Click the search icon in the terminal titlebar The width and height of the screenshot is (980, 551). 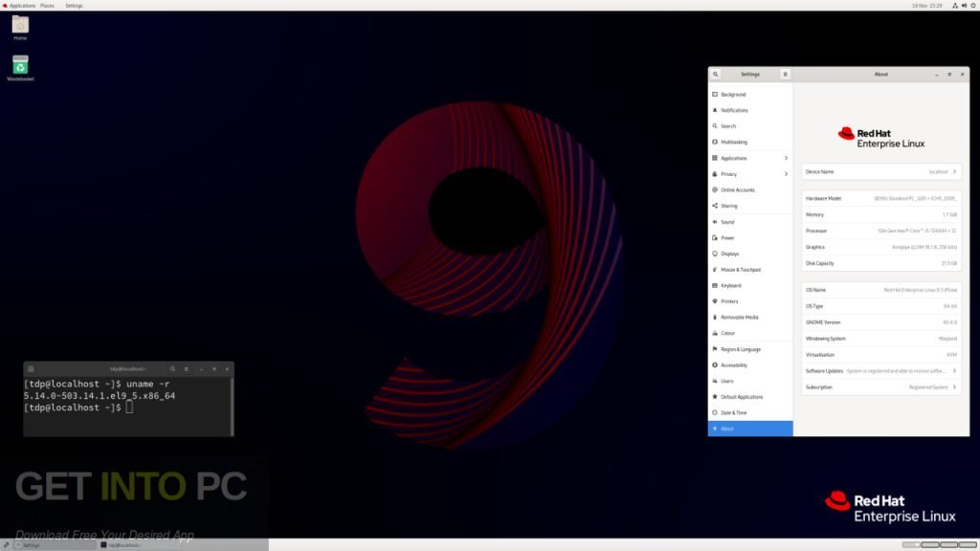[171, 369]
